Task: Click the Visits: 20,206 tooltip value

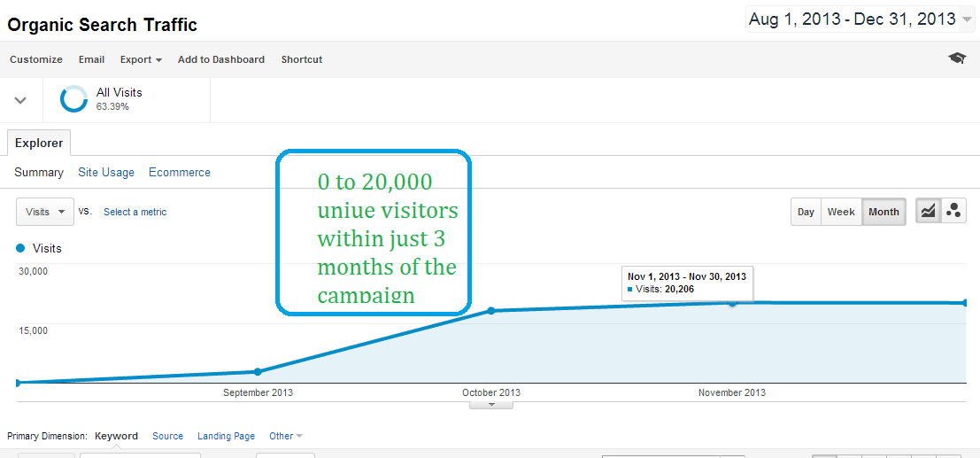Action: 664,289
